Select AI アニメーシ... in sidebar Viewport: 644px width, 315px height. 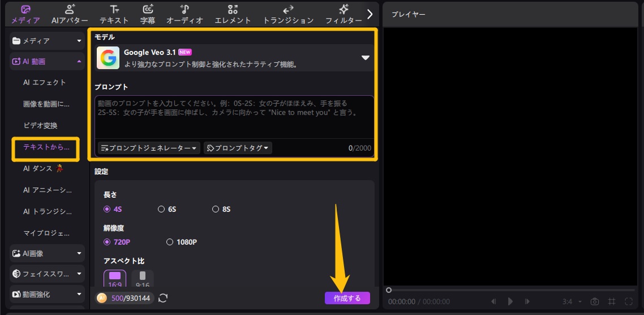pyautogui.click(x=47, y=190)
